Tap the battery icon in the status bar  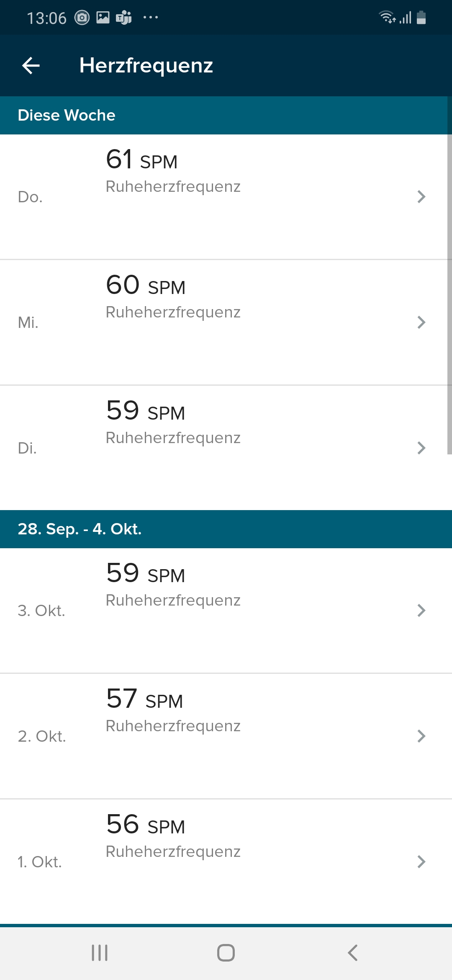tap(421, 18)
